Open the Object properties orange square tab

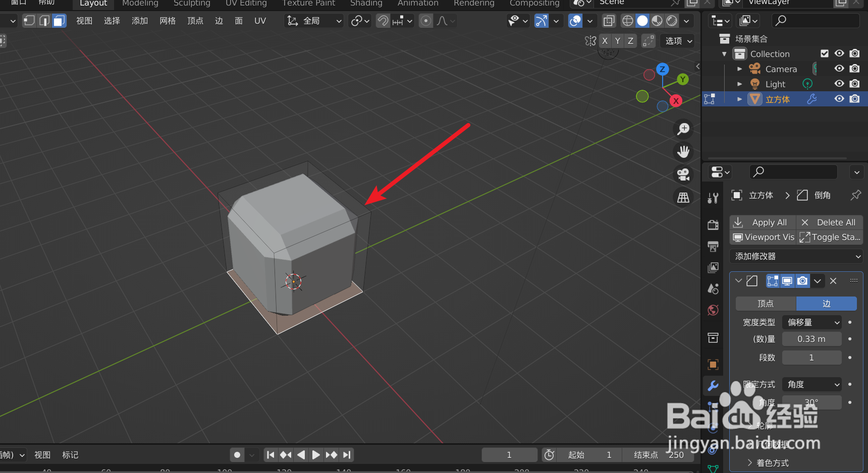pos(713,364)
